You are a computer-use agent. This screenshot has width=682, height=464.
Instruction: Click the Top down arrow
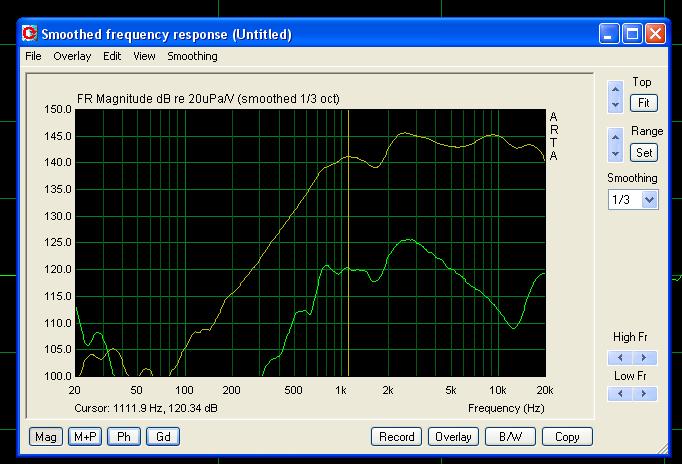pyautogui.click(x=615, y=105)
